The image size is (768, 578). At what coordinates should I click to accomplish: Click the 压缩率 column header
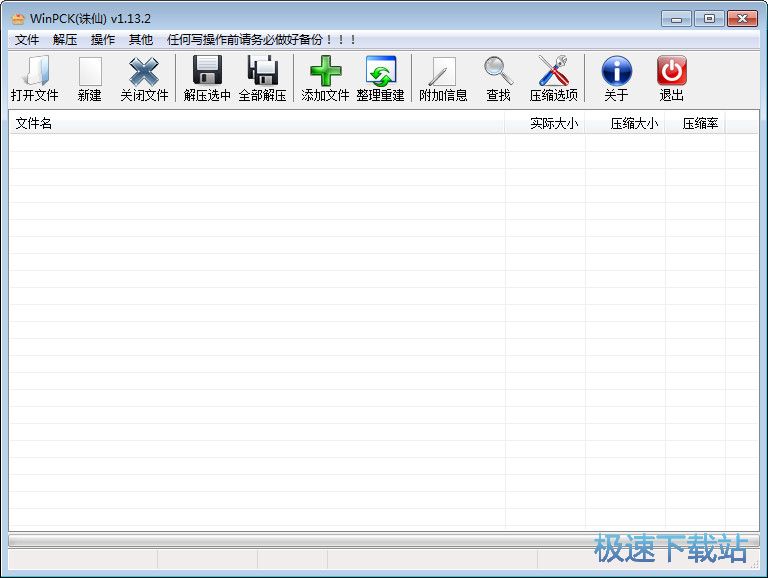pyautogui.click(x=700, y=124)
